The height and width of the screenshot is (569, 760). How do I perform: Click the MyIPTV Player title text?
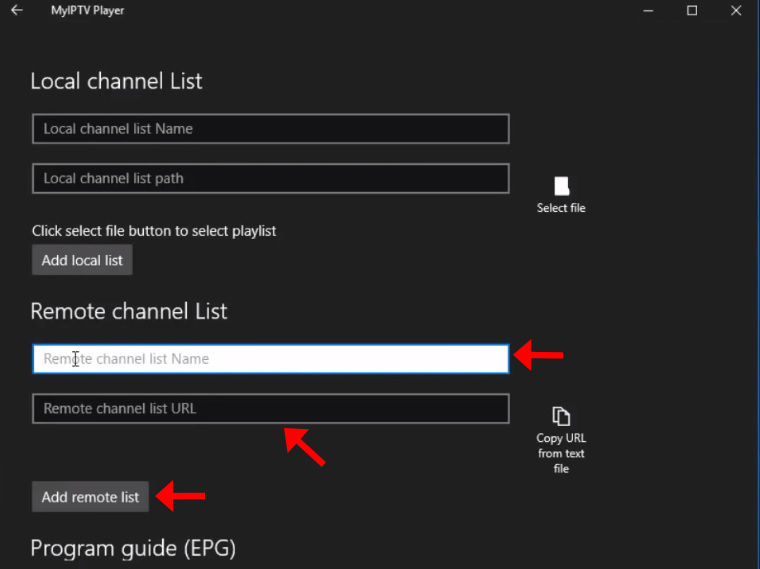pyautogui.click(x=88, y=11)
